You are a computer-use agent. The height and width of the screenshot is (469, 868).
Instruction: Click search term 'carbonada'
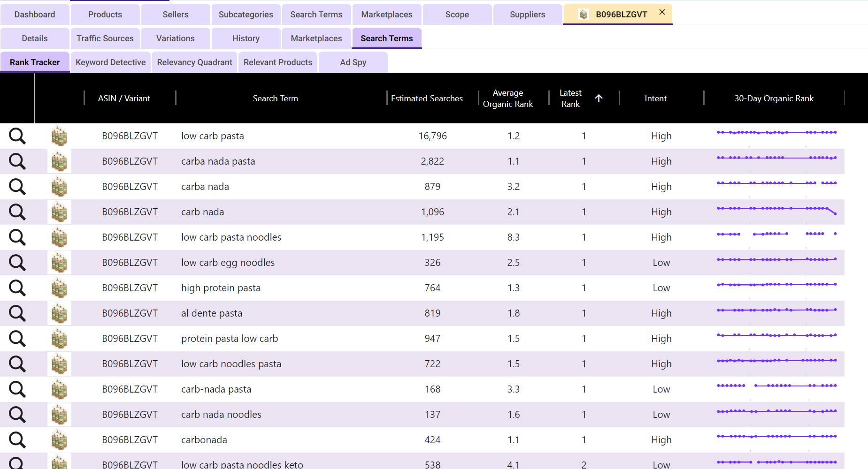(x=204, y=440)
